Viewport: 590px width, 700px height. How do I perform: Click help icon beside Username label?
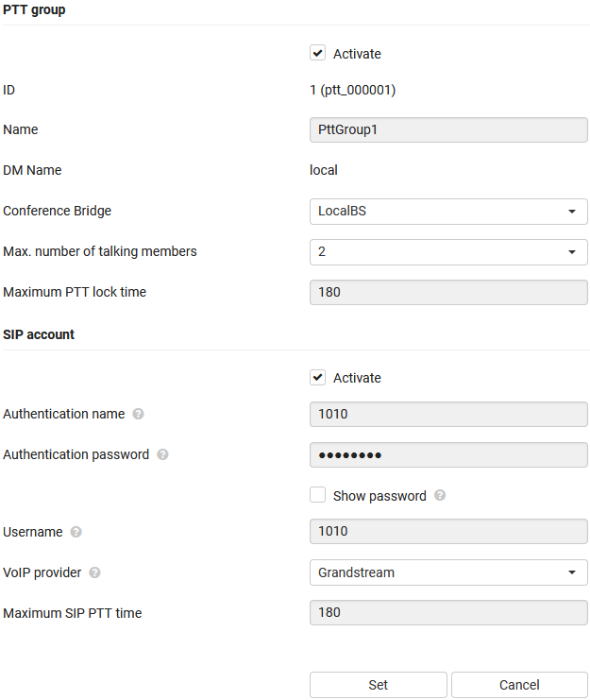(76, 532)
